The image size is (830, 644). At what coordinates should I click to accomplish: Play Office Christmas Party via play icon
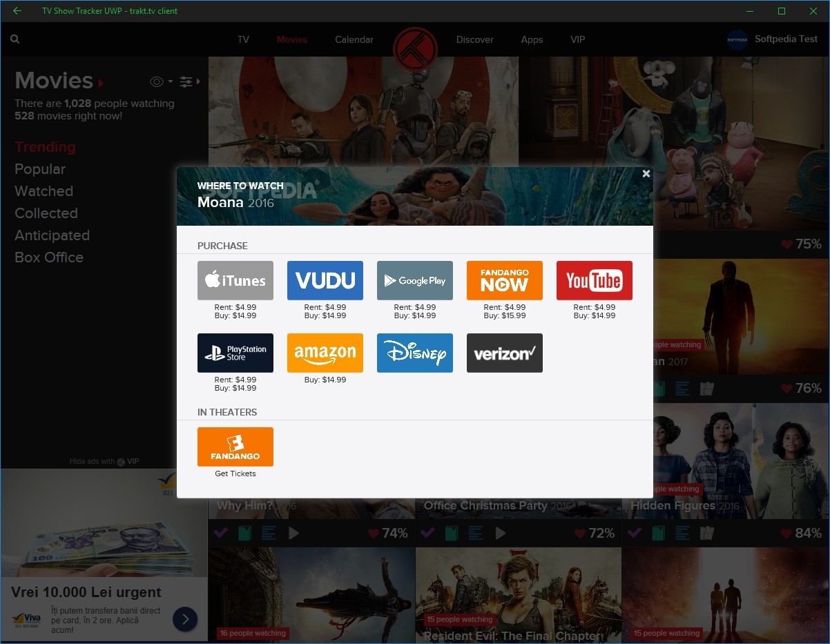click(501, 533)
